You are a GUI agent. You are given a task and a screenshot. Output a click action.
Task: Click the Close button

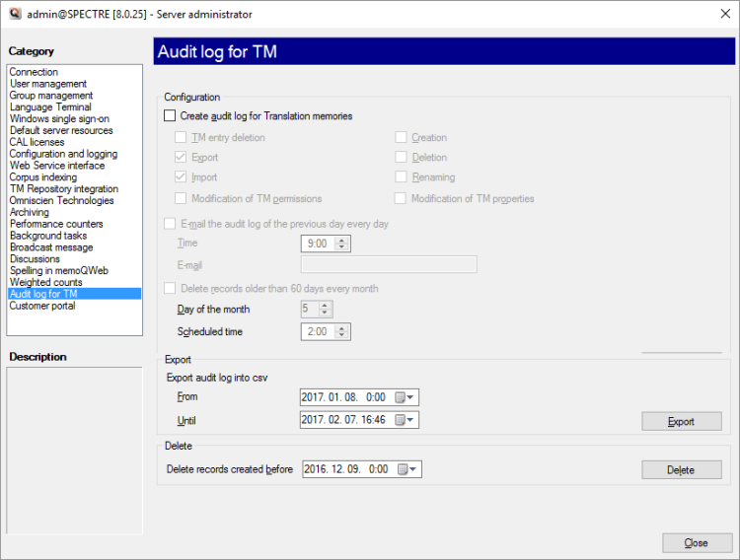pos(697,543)
